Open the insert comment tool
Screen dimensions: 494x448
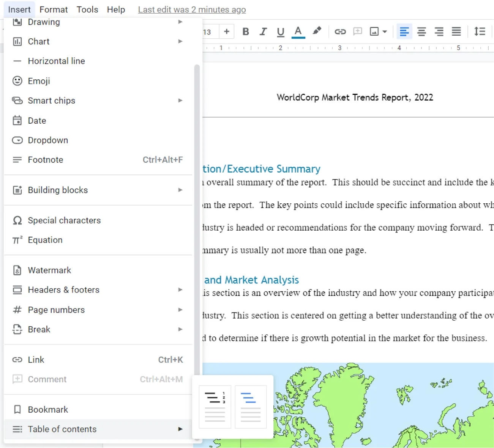pos(357,31)
